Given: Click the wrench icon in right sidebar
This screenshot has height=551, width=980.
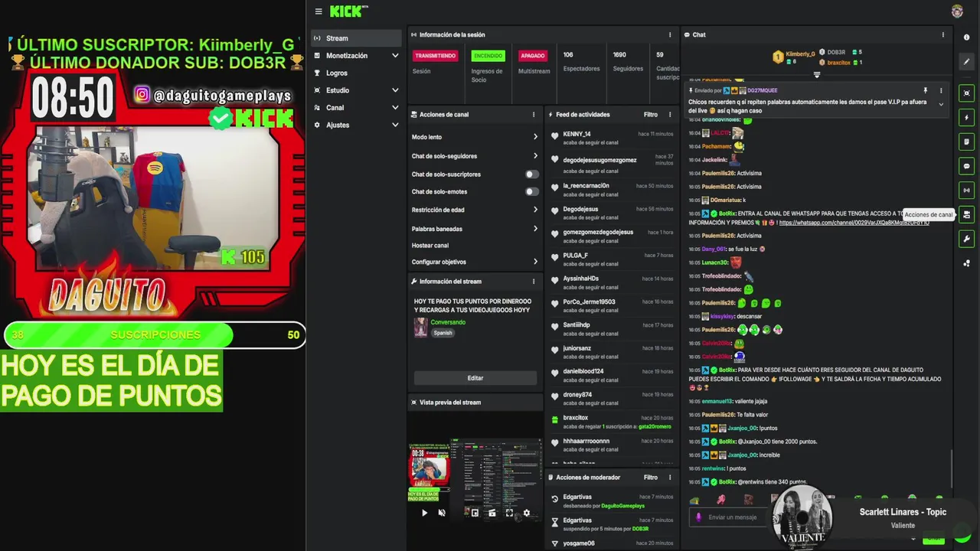Looking at the screenshot, I should click(966, 239).
